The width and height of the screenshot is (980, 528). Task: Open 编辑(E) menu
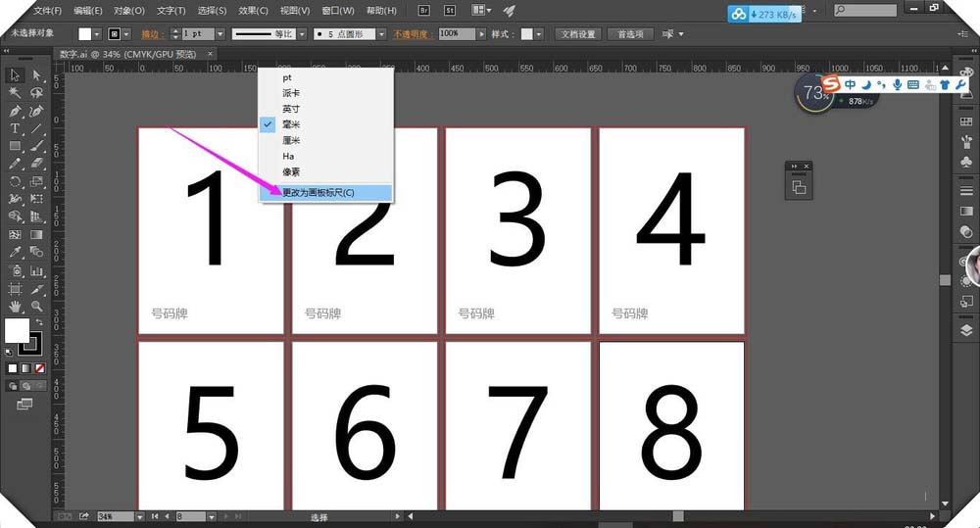[x=87, y=11]
